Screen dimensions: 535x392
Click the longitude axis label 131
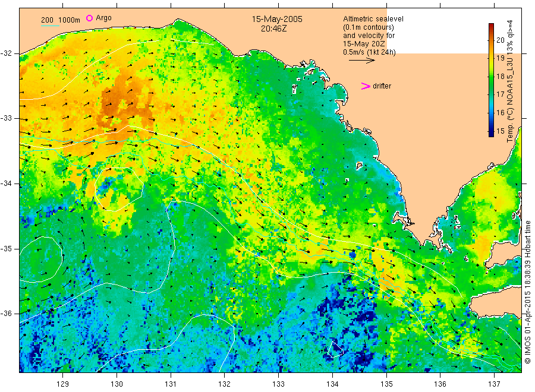[x=171, y=384]
